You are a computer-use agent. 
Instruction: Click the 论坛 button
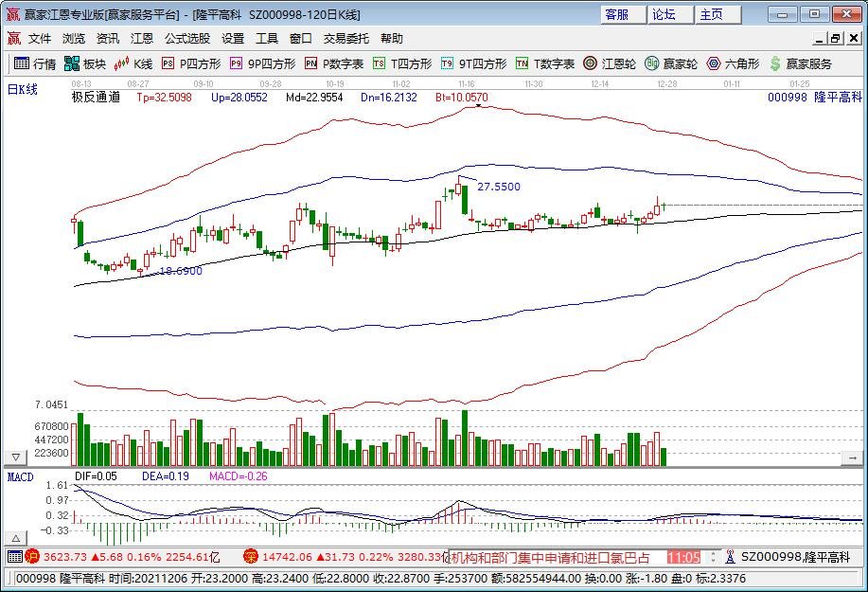coord(670,14)
